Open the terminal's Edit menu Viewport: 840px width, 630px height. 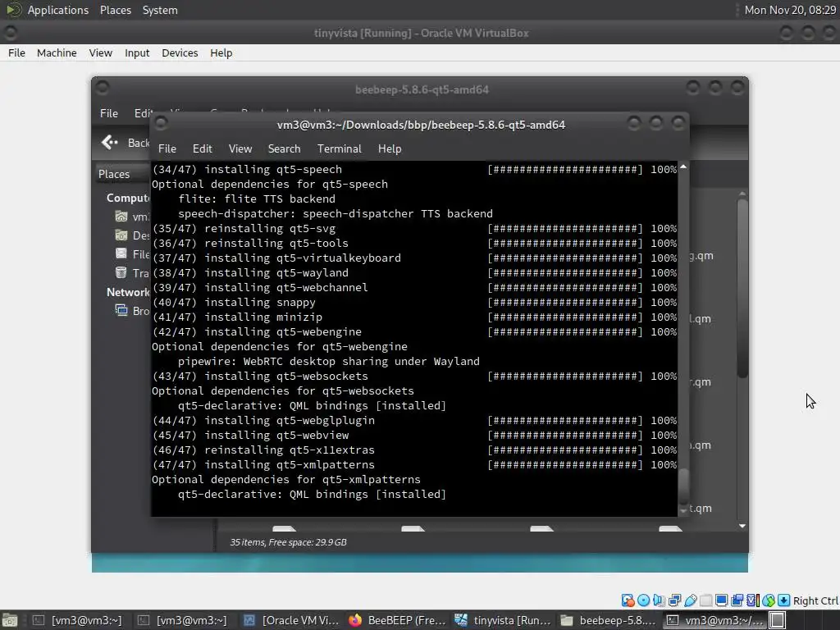[203, 149]
